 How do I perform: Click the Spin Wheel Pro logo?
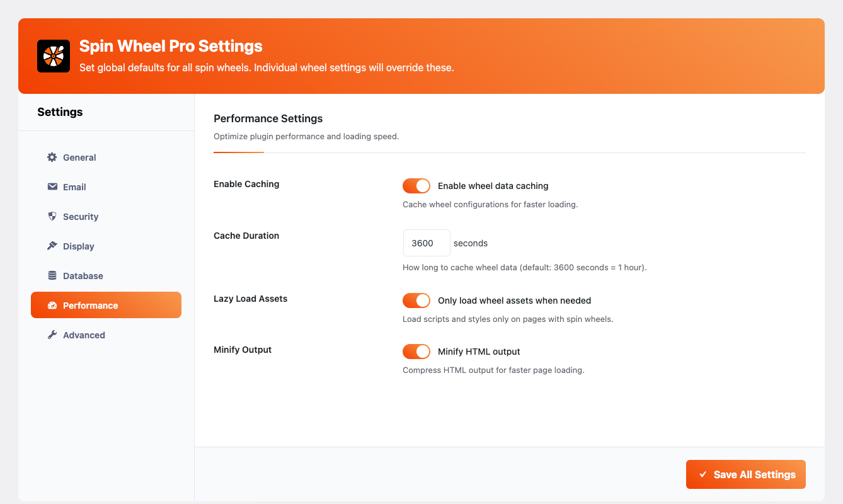(x=54, y=55)
